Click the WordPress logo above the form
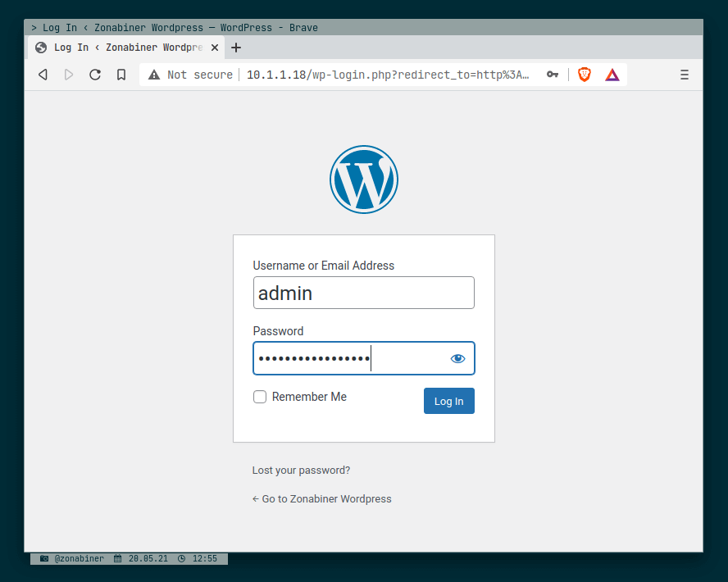This screenshot has height=582, width=728. pyautogui.click(x=363, y=180)
